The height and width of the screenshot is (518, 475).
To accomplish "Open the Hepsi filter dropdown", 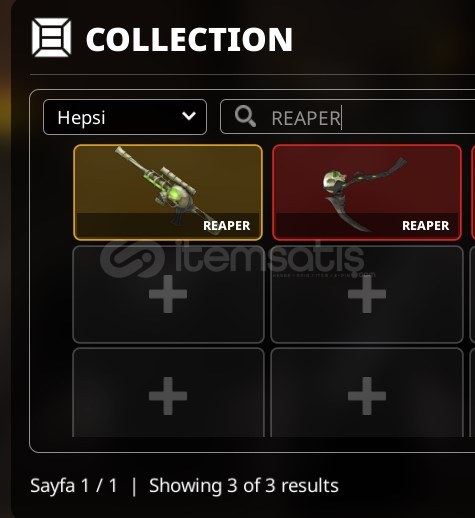I will (125, 117).
